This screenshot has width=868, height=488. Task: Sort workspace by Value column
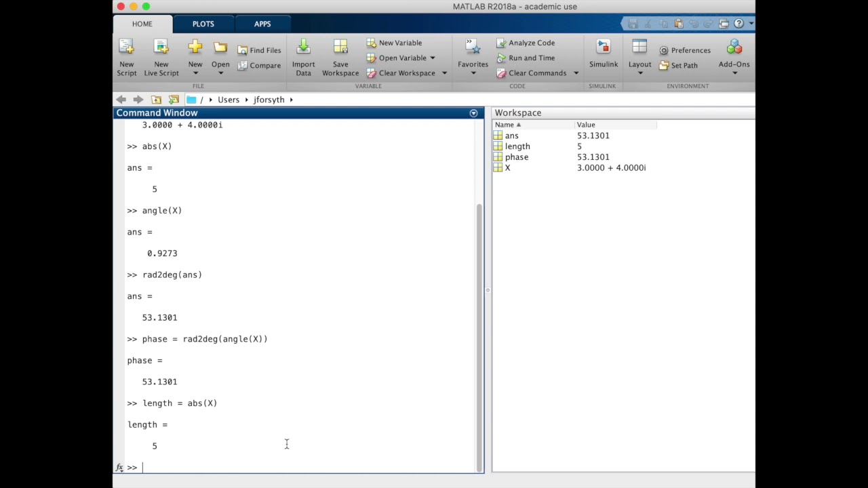coord(615,125)
